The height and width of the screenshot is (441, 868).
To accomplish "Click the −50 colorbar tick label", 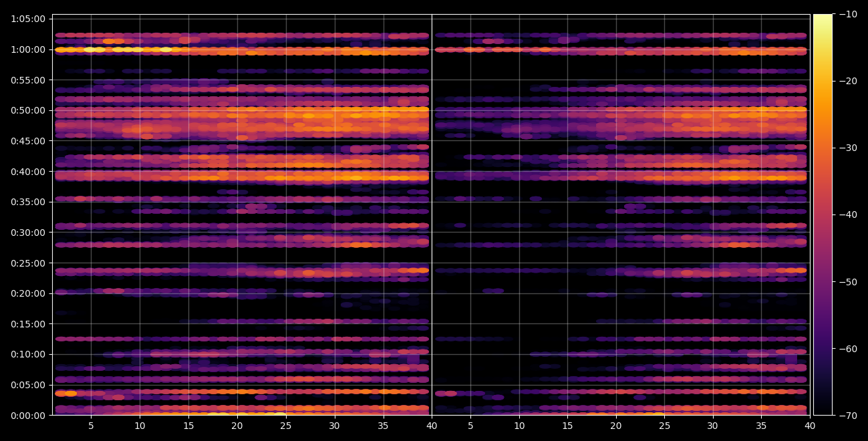I will tap(848, 282).
